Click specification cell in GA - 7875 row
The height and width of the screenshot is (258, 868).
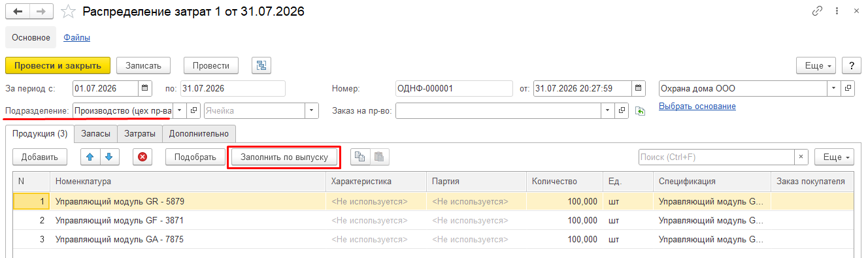click(x=712, y=239)
